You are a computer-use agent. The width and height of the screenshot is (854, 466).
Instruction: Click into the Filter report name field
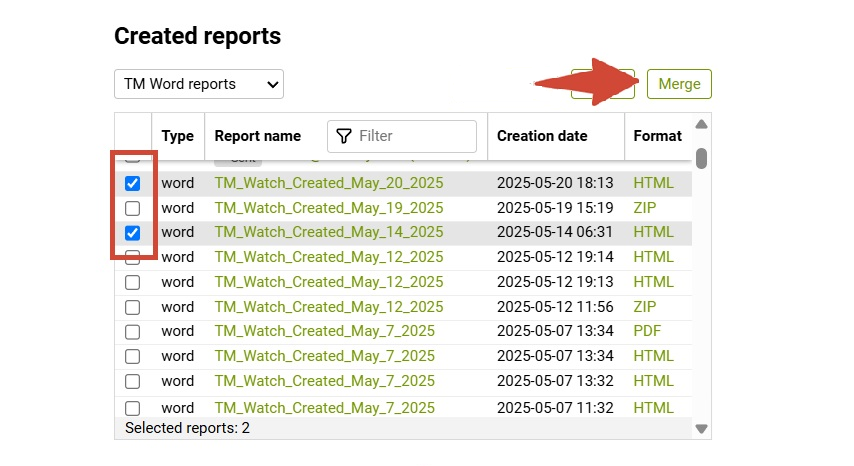tap(402, 136)
